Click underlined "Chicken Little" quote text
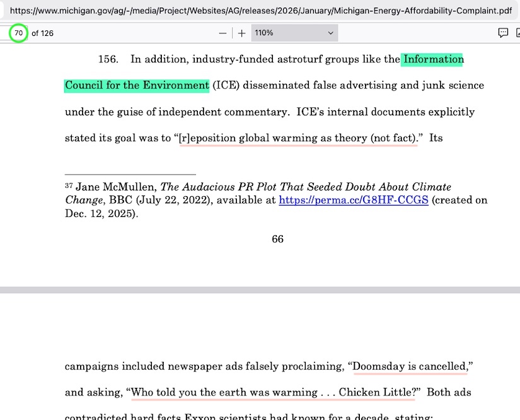 coord(376,392)
